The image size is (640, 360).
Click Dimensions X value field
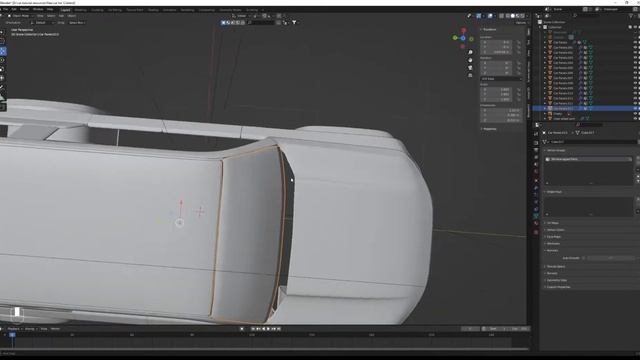(501, 110)
